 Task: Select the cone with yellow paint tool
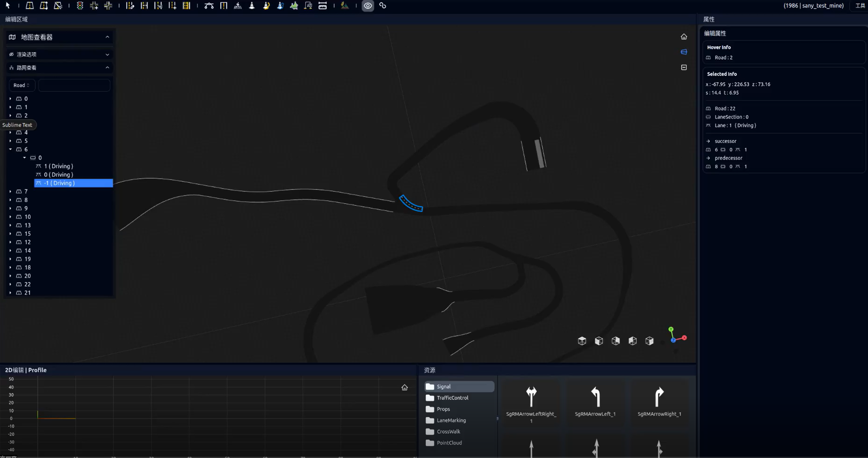266,6
